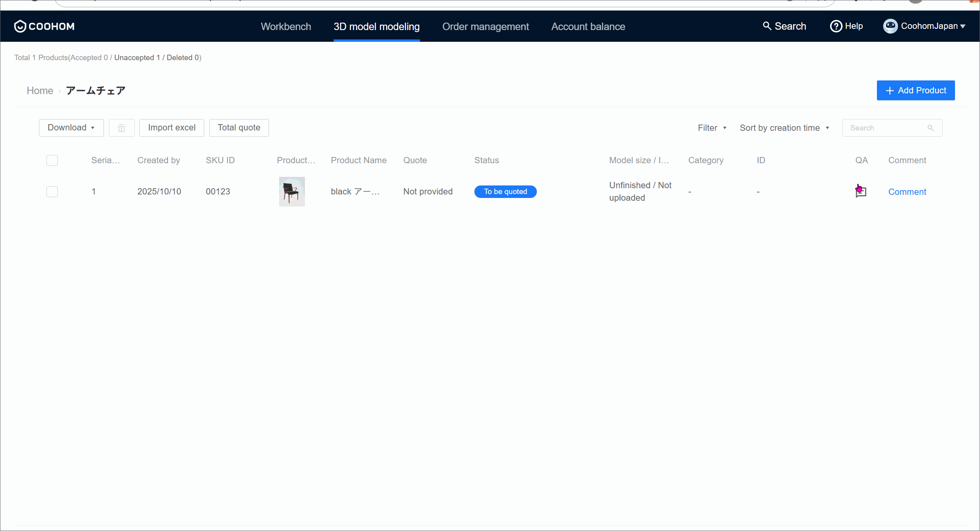The image size is (980, 531).
Task: Click the magnifier icon in search field
Action: (x=931, y=128)
